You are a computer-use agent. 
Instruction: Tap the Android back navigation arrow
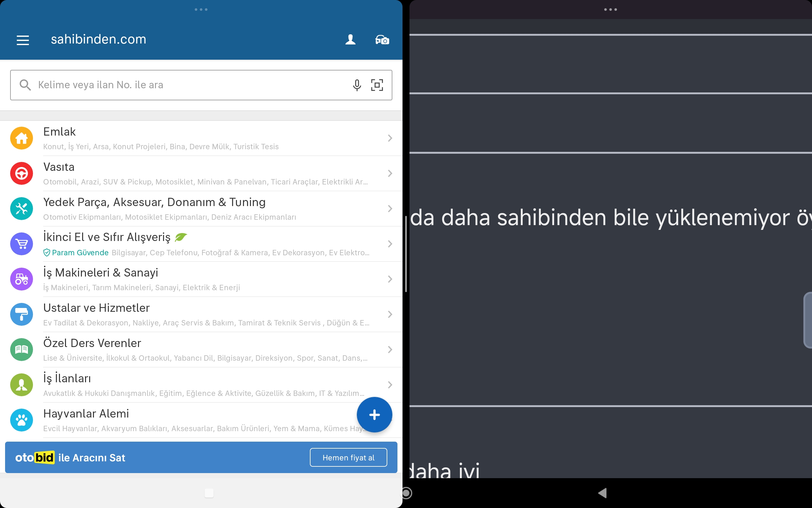602,493
